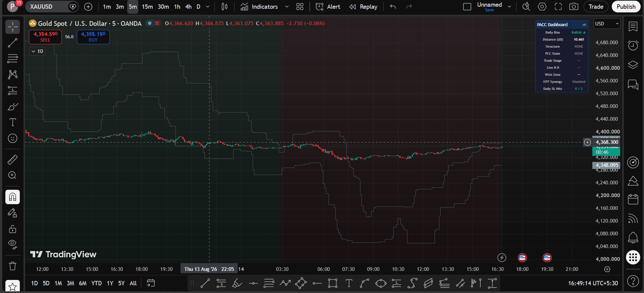This screenshot has width=644, height=293.
Task: Expand the layout management dropdown arrow
Action: tap(509, 7)
